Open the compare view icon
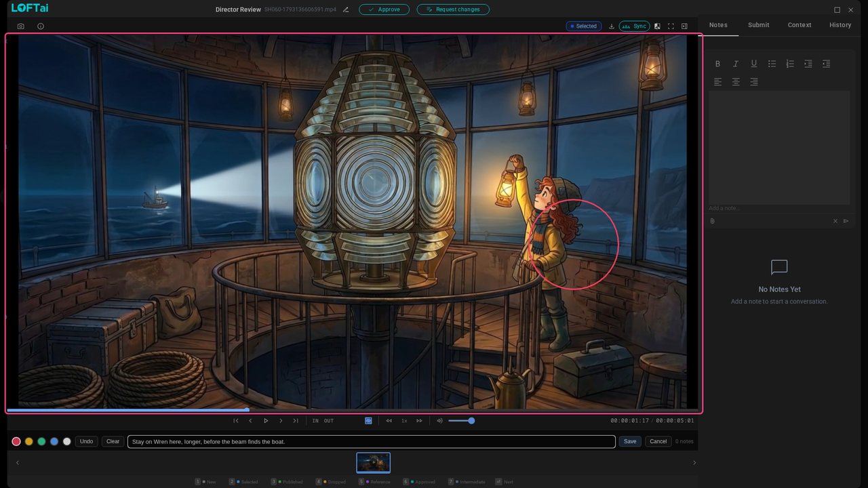Viewport: 868px width, 488px height. coord(657,26)
